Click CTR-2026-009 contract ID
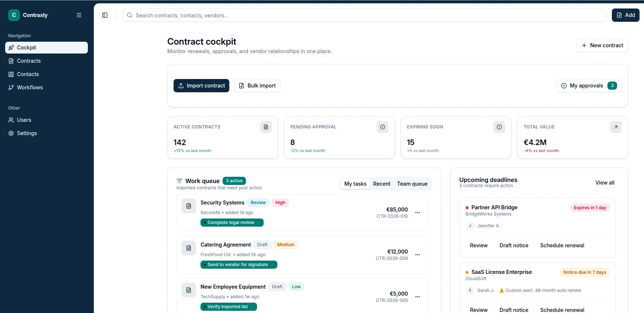Screen dimensions: 644x313 [x=392, y=258]
